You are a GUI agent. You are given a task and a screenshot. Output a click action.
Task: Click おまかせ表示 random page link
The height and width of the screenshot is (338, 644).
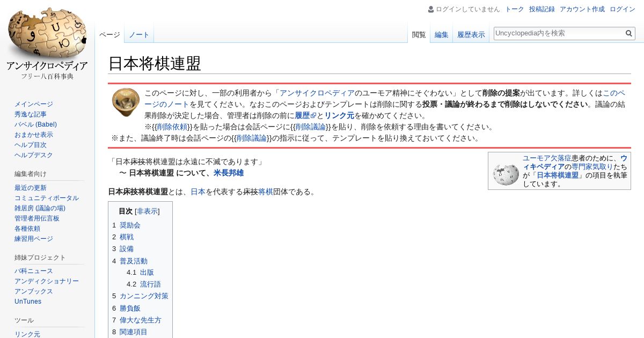click(34, 135)
